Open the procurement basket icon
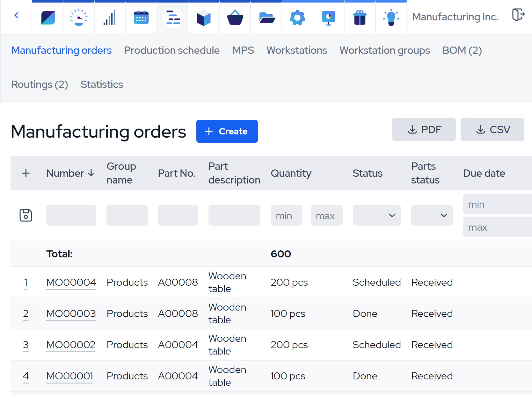This screenshot has width=532, height=395. point(235,18)
